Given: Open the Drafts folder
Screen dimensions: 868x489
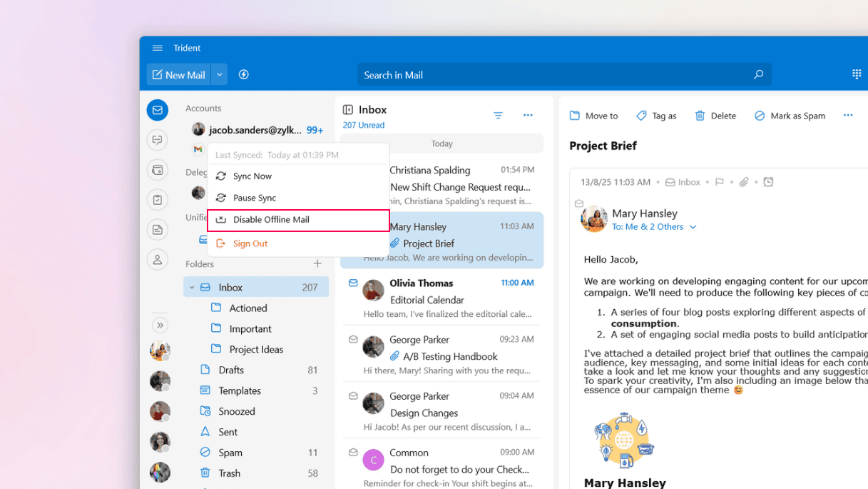Looking at the screenshot, I should click(x=231, y=370).
